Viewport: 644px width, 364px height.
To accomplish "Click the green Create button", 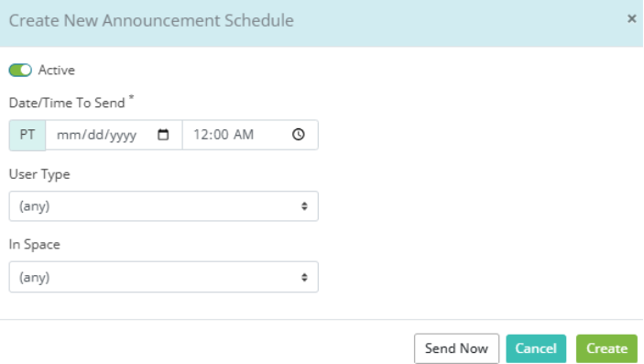I will click(x=606, y=348).
